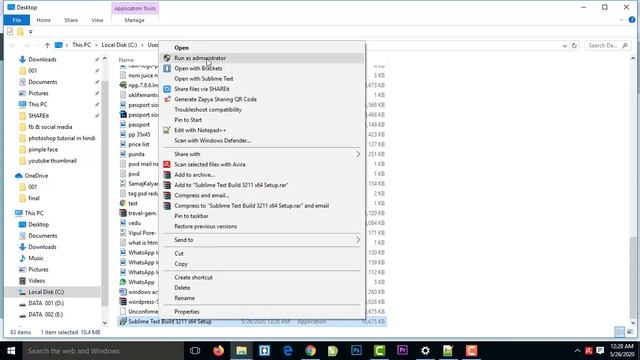Image resolution: width=640 pixels, height=360 pixels.
Task: Open Task View on the taskbar
Action: [x=195, y=351]
